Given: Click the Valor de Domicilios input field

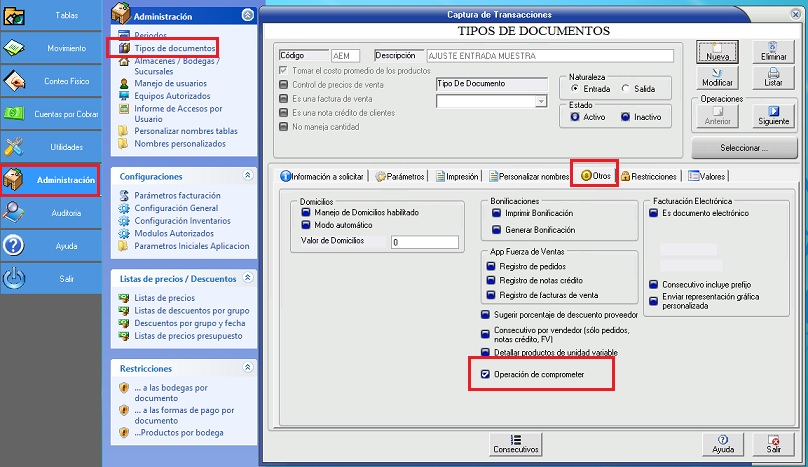Looking at the screenshot, I should [424, 242].
